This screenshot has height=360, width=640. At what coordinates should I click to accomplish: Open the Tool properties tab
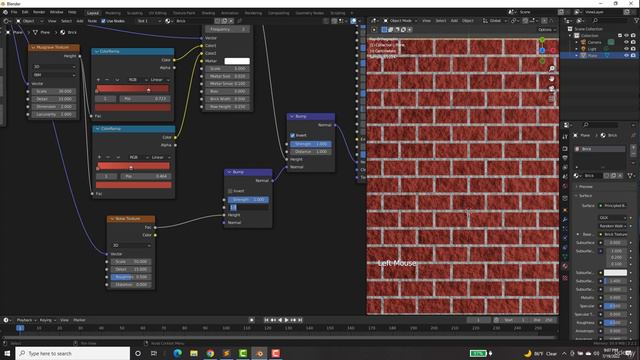pyautogui.click(x=565, y=137)
